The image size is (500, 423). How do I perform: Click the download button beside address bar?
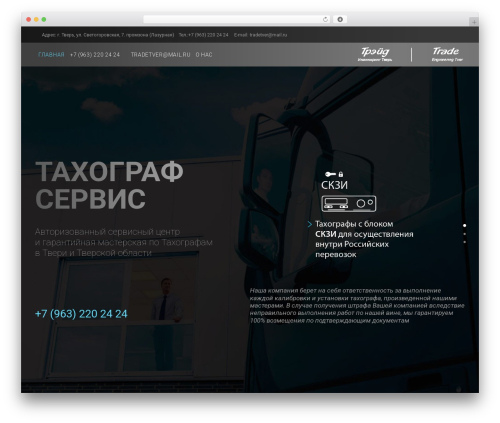point(340,19)
